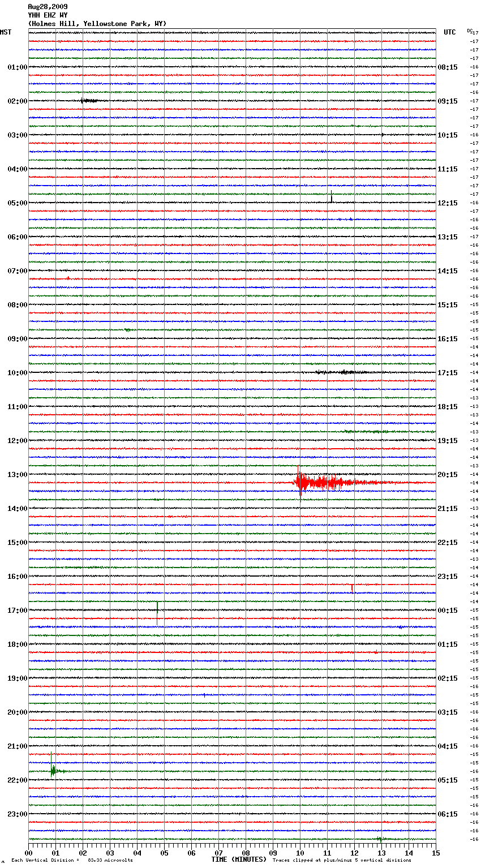
Task: Click the black spike just above 05:00 trace
Action: pyautogui.click(x=332, y=196)
